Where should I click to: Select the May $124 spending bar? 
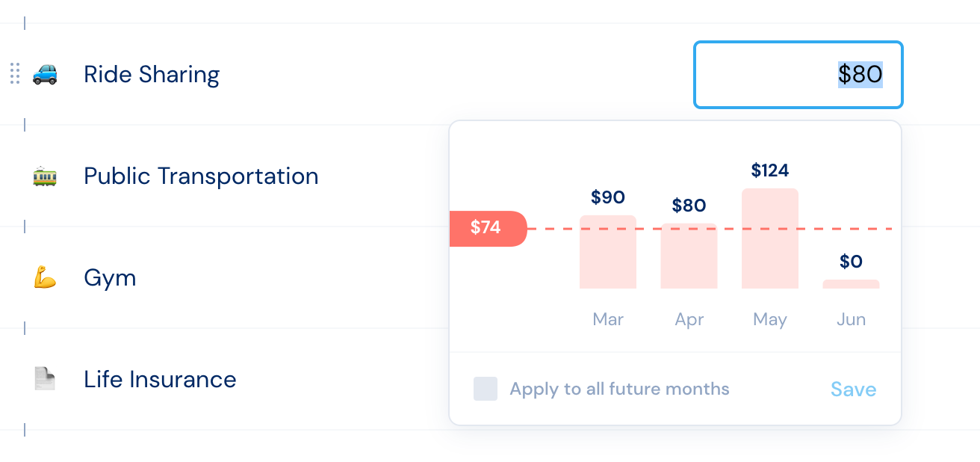770,238
